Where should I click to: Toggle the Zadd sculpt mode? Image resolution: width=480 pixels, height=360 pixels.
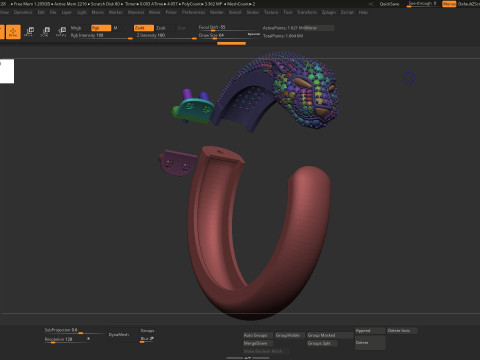[x=144, y=28]
